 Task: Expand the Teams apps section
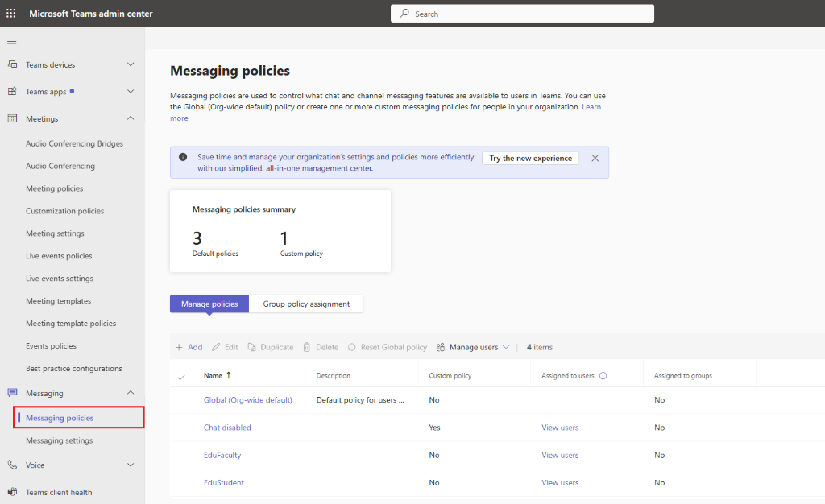click(x=131, y=91)
